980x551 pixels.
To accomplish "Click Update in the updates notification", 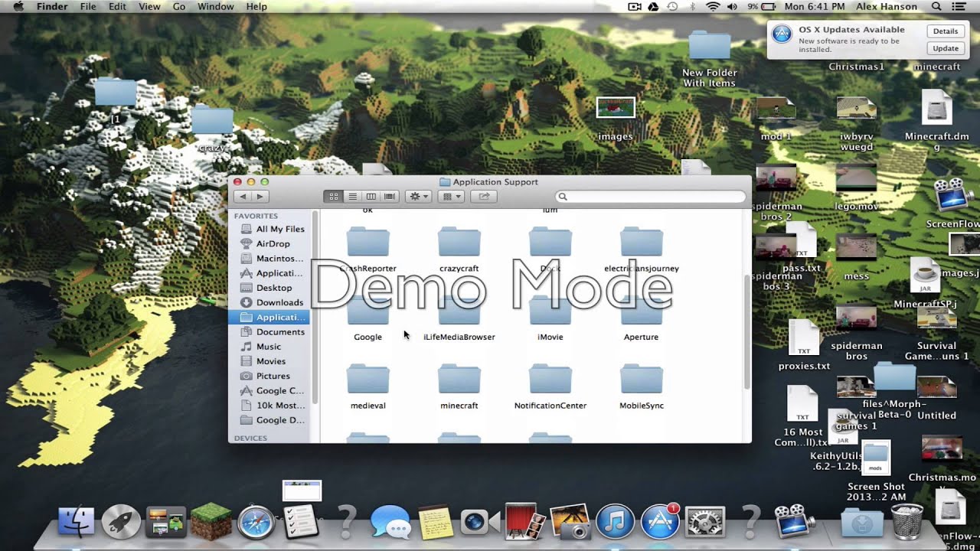I will [x=946, y=48].
